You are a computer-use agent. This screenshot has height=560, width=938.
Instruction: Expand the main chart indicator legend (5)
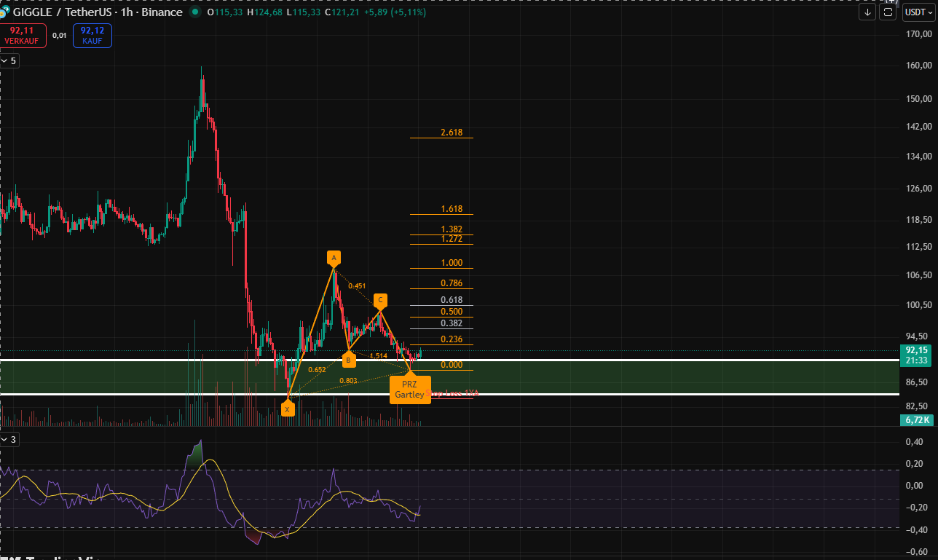[x=9, y=61]
